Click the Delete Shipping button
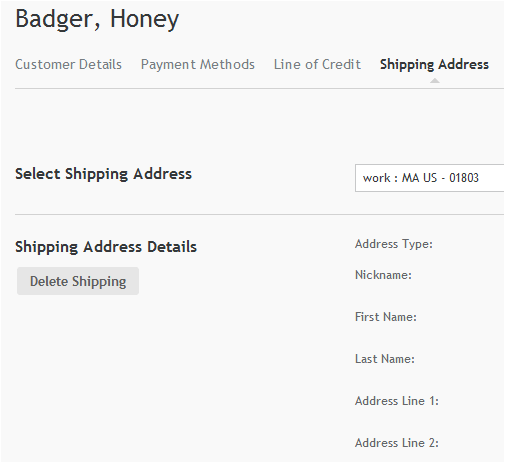The image size is (505, 463). pyautogui.click(x=78, y=281)
